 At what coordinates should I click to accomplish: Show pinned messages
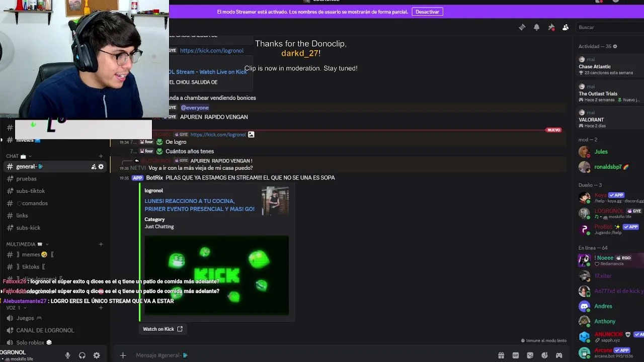[x=551, y=27]
